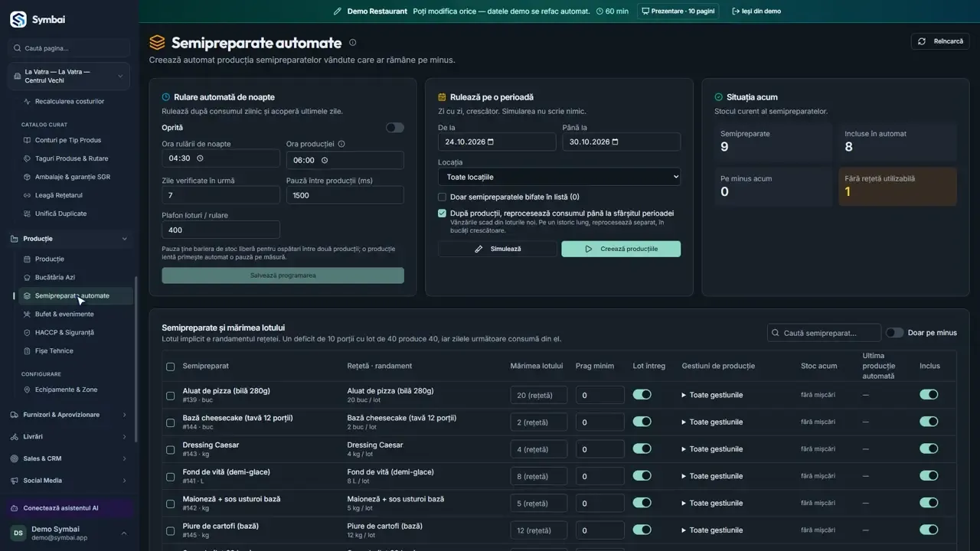Click the info icon next to Ora producției
This screenshot has width=980, height=551.
click(x=341, y=144)
